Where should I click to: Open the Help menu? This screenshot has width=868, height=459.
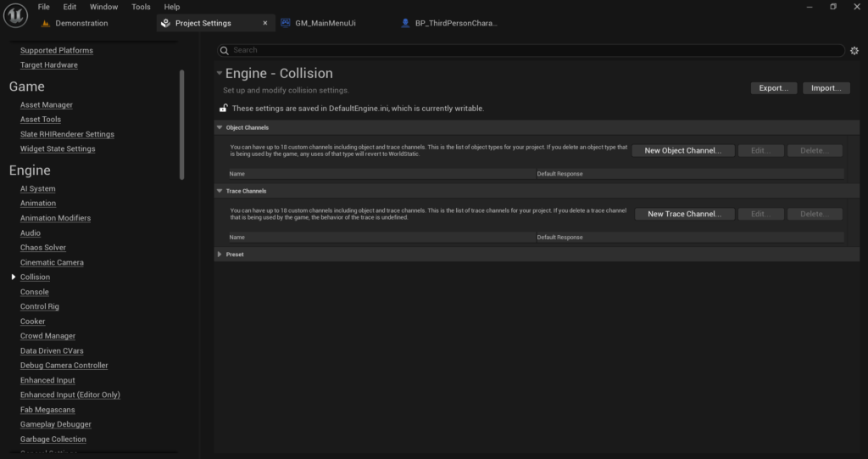coord(171,7)
